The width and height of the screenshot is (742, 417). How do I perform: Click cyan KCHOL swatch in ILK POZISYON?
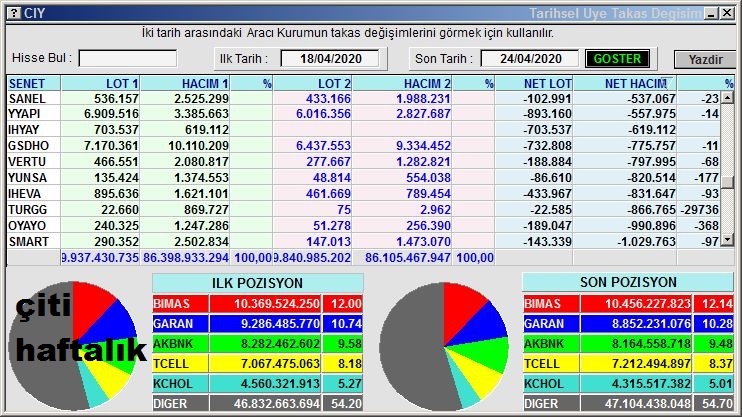pos(180,383)
